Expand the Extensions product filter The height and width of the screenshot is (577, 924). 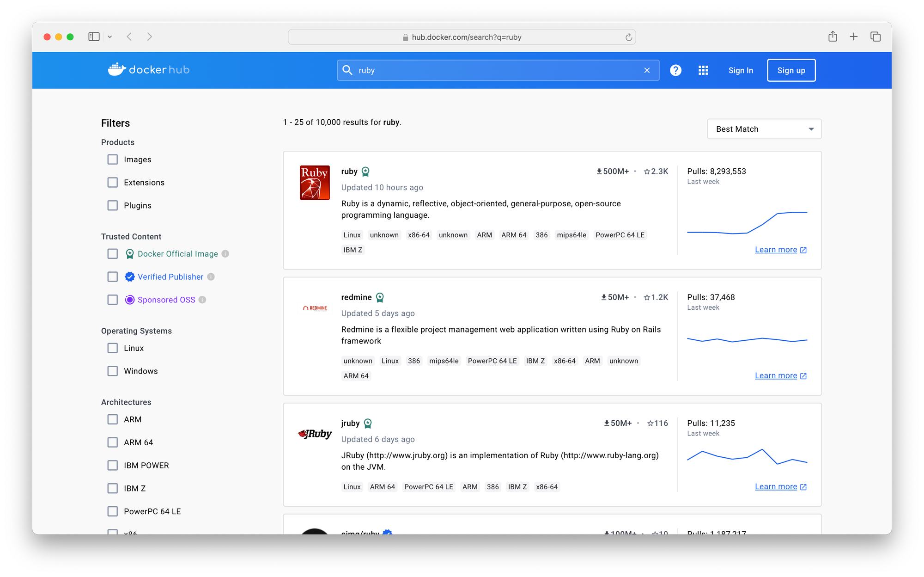point(113,182)
